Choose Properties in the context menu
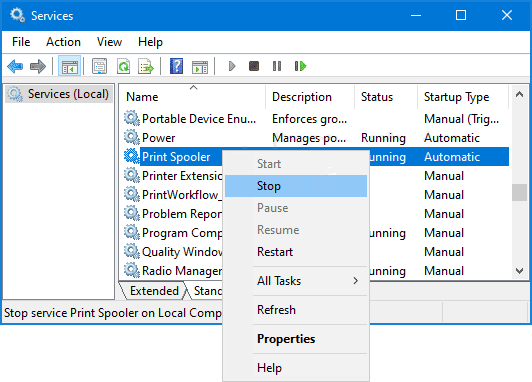This screenshot has width=532, height=382. pyautogui.click(x=296, y=339)
